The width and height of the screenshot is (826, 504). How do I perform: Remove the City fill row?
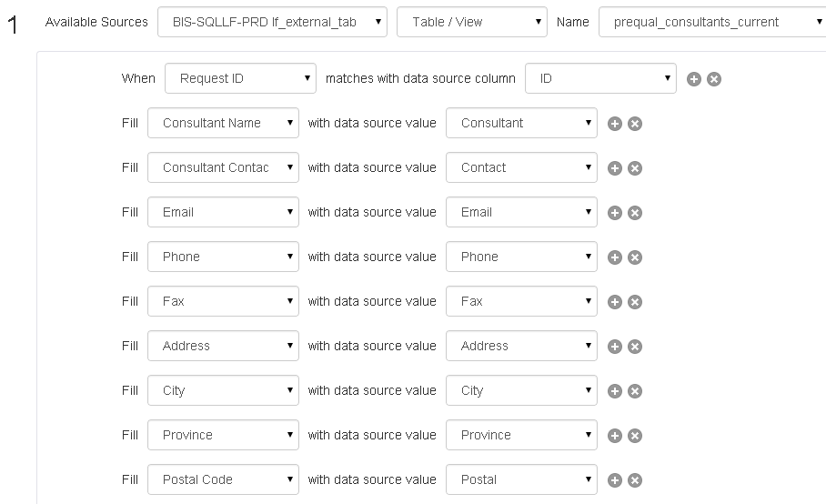(x=635, y=391)
